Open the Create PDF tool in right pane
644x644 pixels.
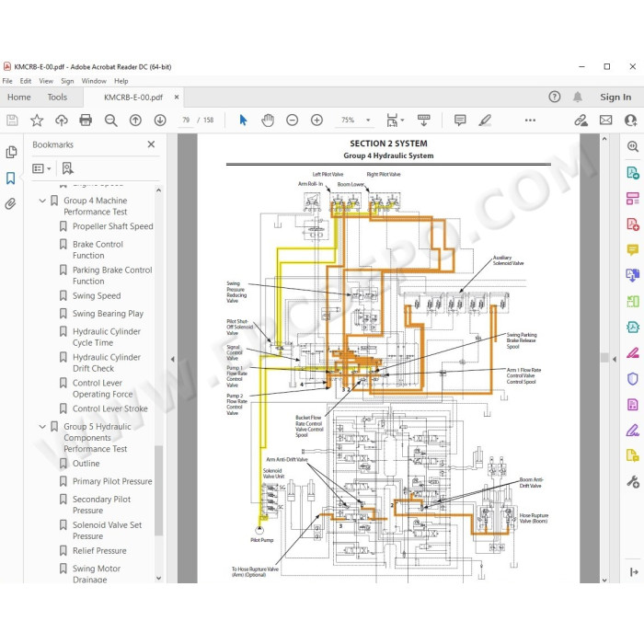pyautogui.click(x=633, y=224)
